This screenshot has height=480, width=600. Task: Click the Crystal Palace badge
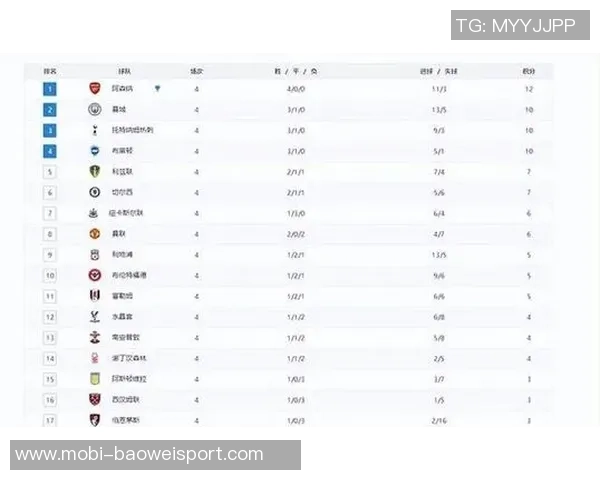[x=95, y=316]
